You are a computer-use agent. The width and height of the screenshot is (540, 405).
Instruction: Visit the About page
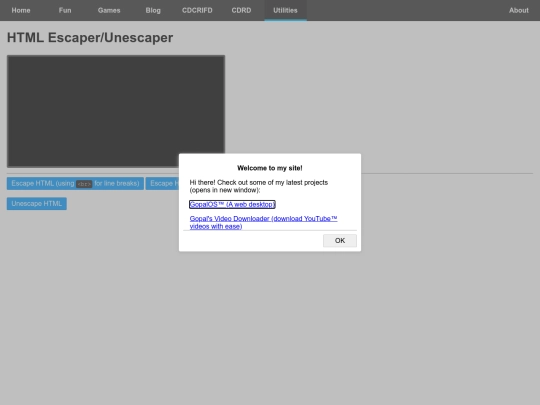pos(519,10)
